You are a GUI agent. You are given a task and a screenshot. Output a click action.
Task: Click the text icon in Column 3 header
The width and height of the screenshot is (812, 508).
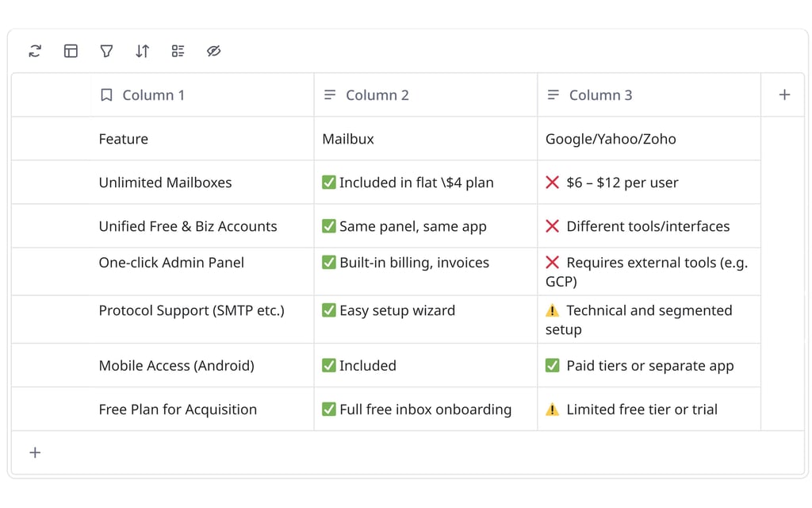(x=553, y=95)
